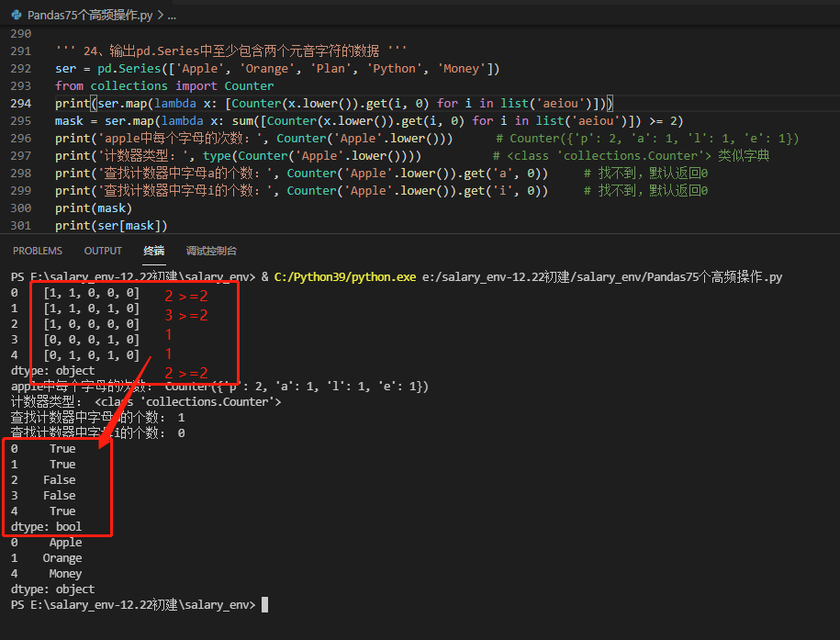Click terminal output row '[0, 0, 0, 1, 0]'
This screenshot has height=640, width=840.
click(92, 340)
